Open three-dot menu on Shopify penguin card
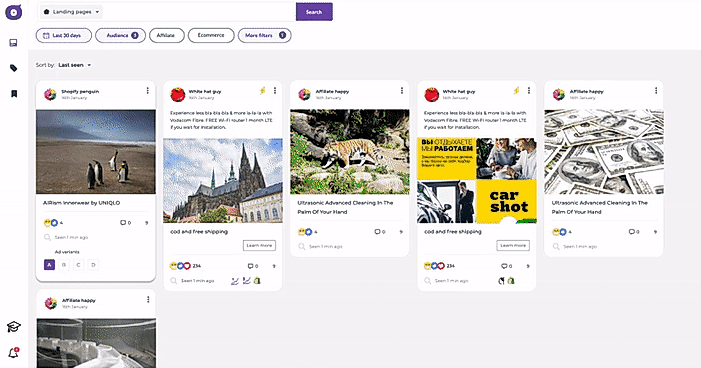Viewport: 701px width, 368px height. [x=148, y=91]
